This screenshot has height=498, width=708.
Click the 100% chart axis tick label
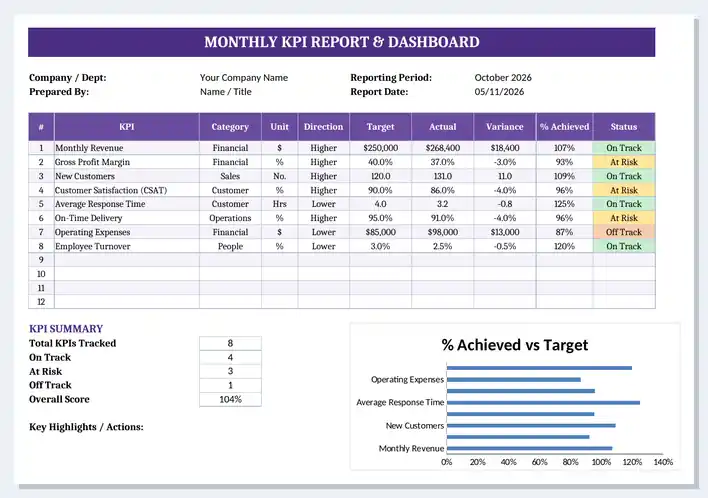pos(601,462)
